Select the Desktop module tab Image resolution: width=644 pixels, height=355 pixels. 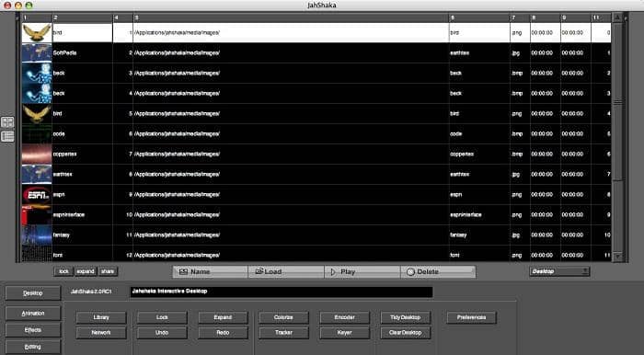[33, 293]
